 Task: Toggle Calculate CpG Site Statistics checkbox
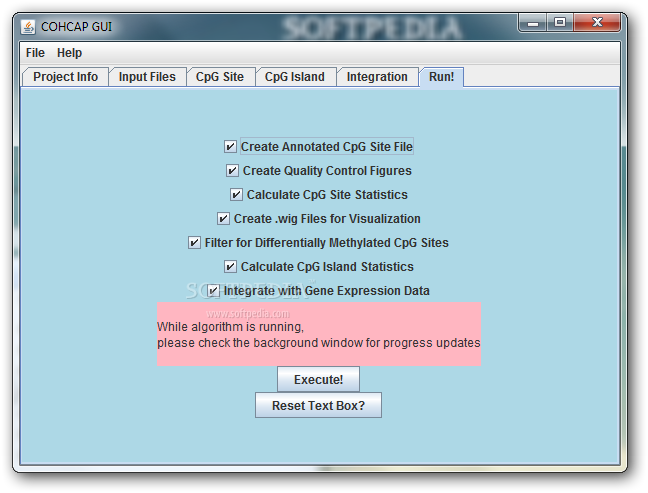click(x=236, y=195)
